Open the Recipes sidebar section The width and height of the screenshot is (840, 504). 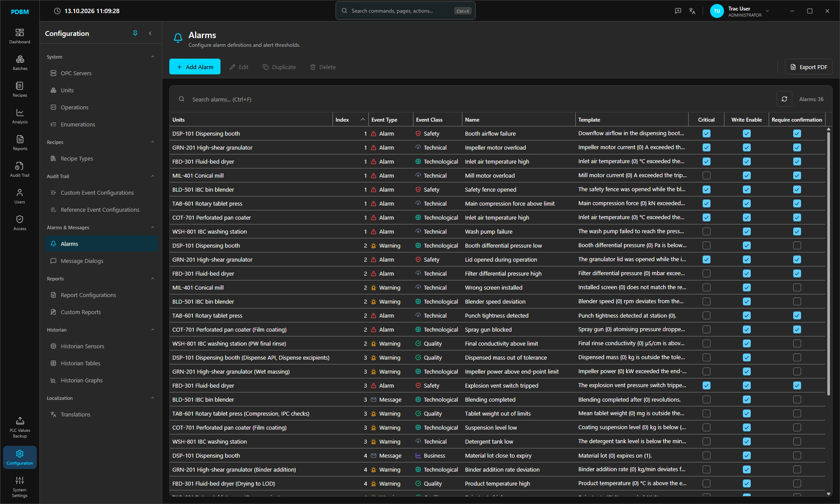(20, 90)
